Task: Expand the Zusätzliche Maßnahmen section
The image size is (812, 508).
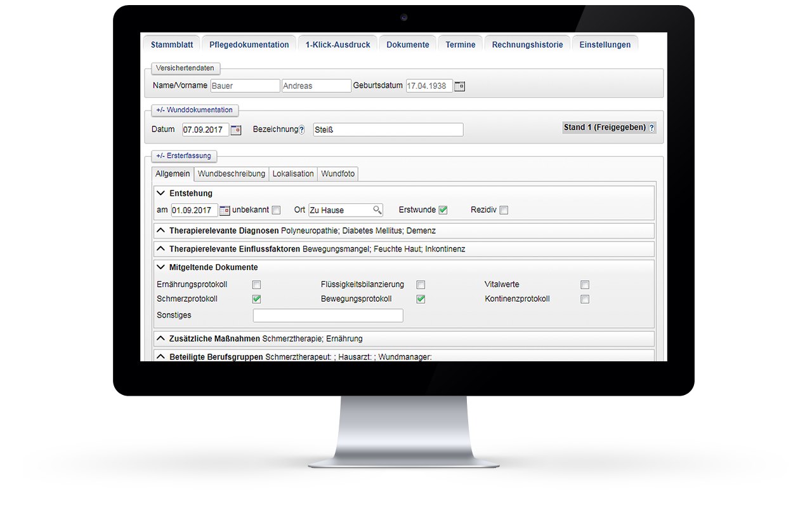Action: (x=160, y=338)
